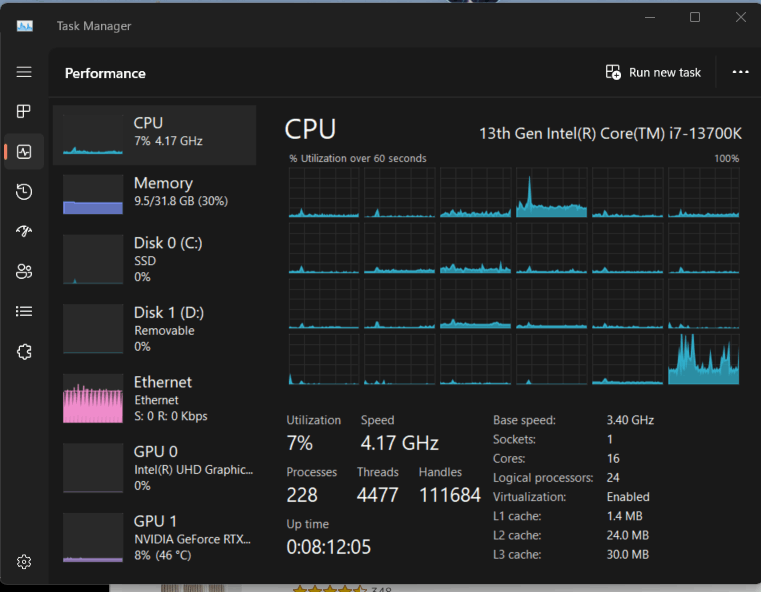Click the Logical processors value 24
Screen dimensions: 761x592
pyautogui.click(x=613, y=478)
